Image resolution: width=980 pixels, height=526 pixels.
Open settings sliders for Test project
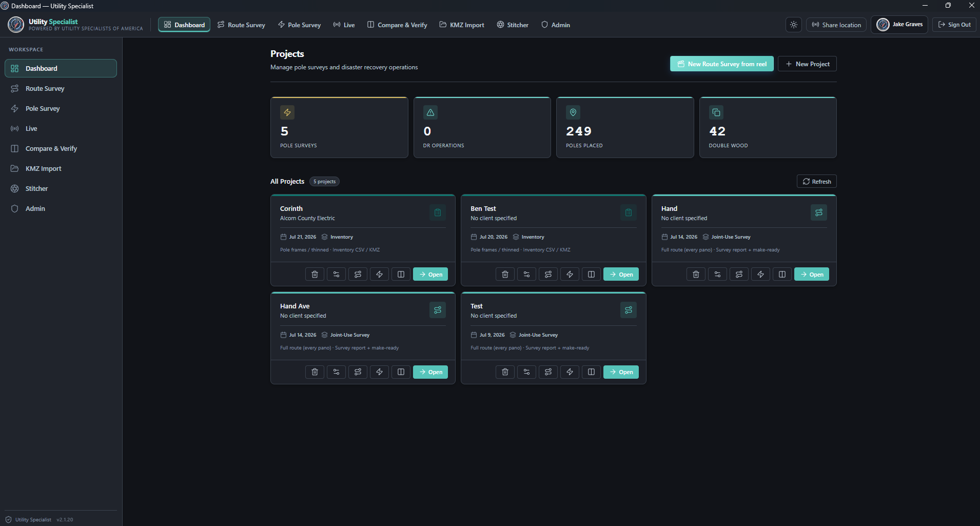[526, 372]
